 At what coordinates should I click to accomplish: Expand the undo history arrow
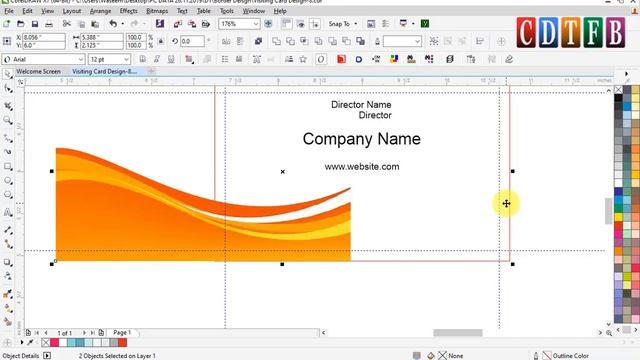tap(122, 24)
